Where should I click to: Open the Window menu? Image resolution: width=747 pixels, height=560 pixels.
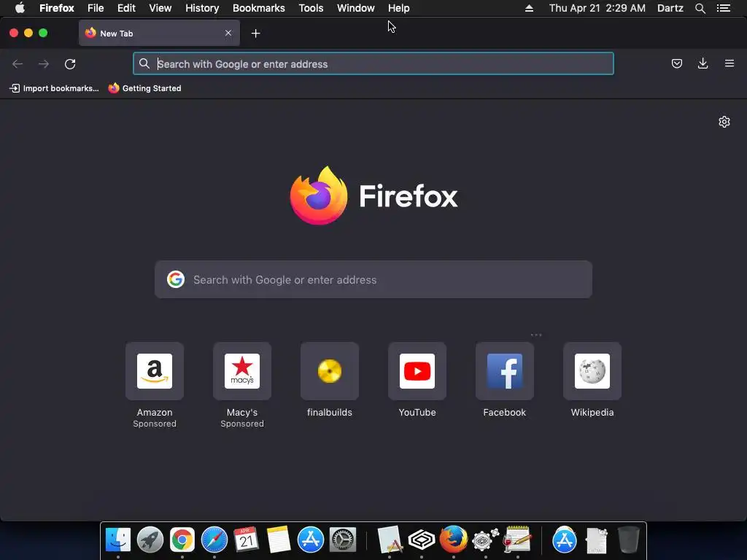(x=356, y=8)
